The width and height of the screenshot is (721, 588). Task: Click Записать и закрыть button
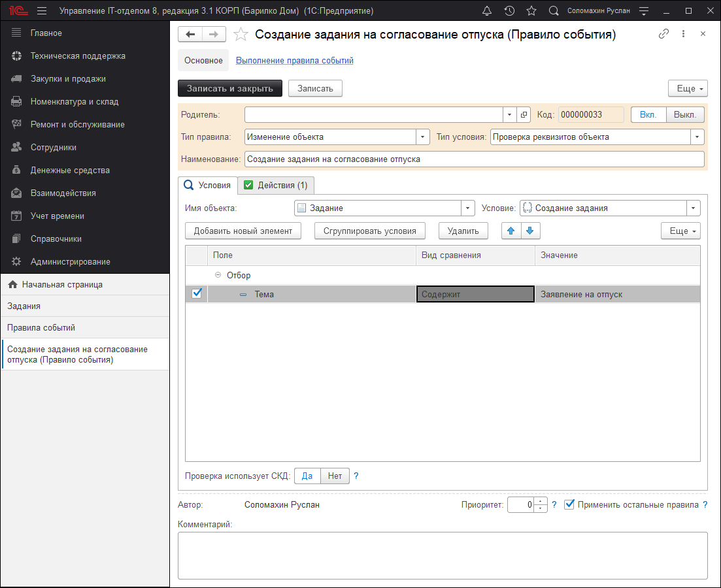click(229, 88)
